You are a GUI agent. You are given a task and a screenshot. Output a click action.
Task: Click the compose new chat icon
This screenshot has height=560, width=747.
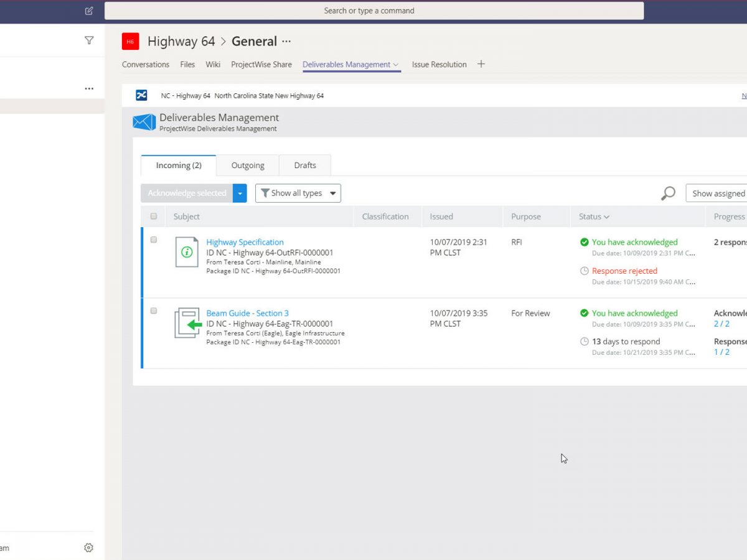(89, 11)
